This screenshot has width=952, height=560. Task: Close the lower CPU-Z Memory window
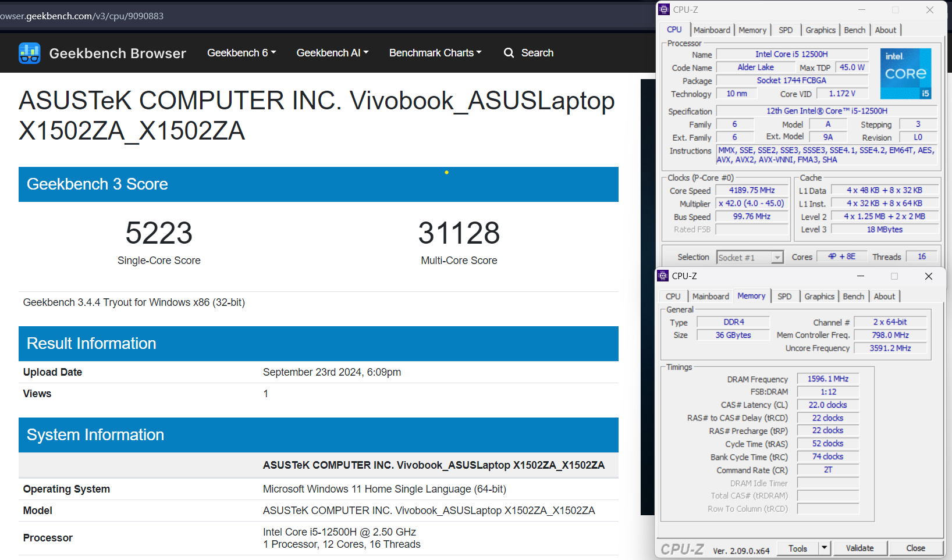[929, 276]
